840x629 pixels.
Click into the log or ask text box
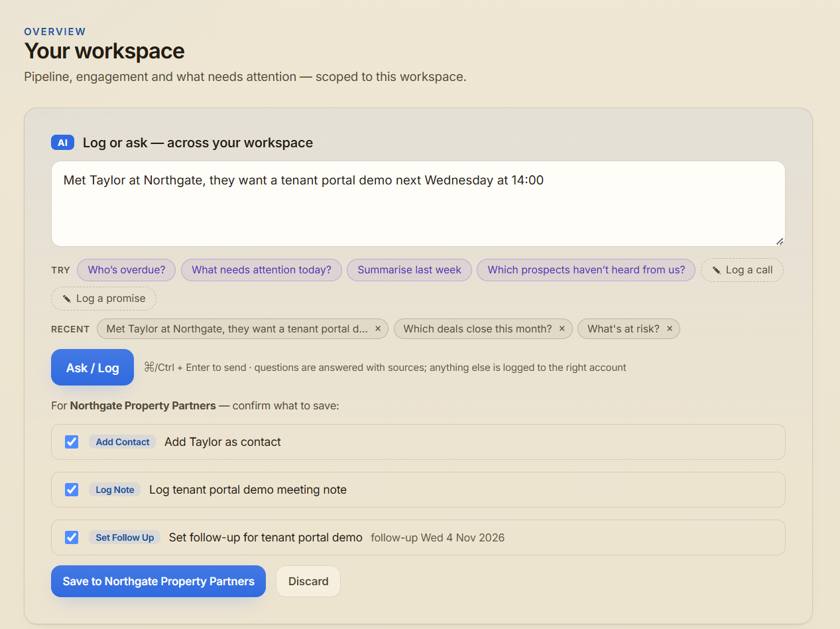click(x=418, y=204)
